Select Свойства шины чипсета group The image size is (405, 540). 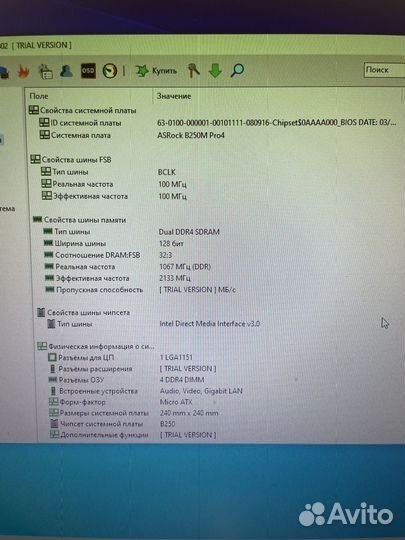pyautogui.click(x=83, y=313)
